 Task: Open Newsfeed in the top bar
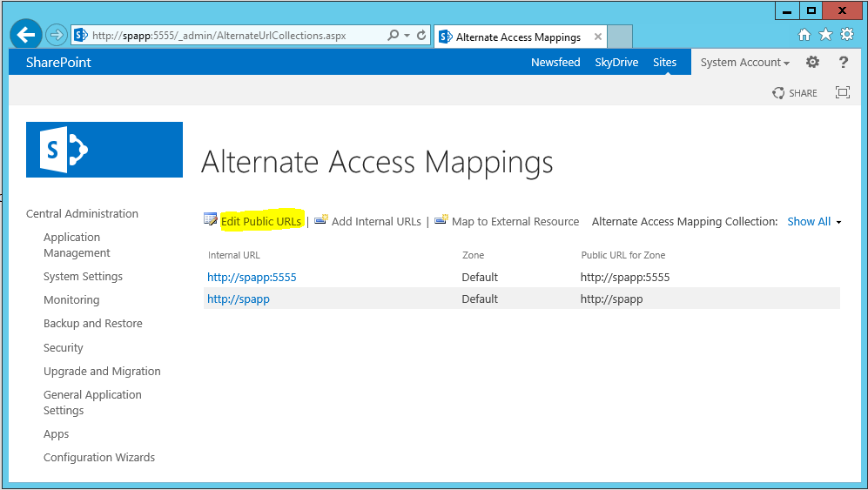pos(555,63)
